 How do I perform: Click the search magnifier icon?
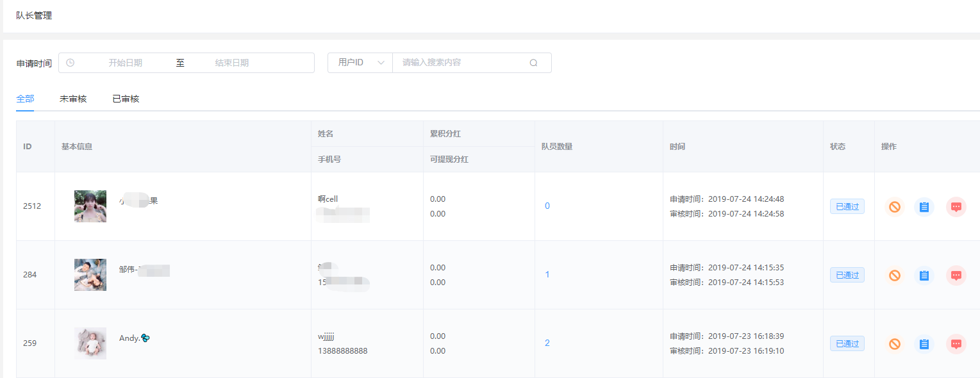coord(533,63)
